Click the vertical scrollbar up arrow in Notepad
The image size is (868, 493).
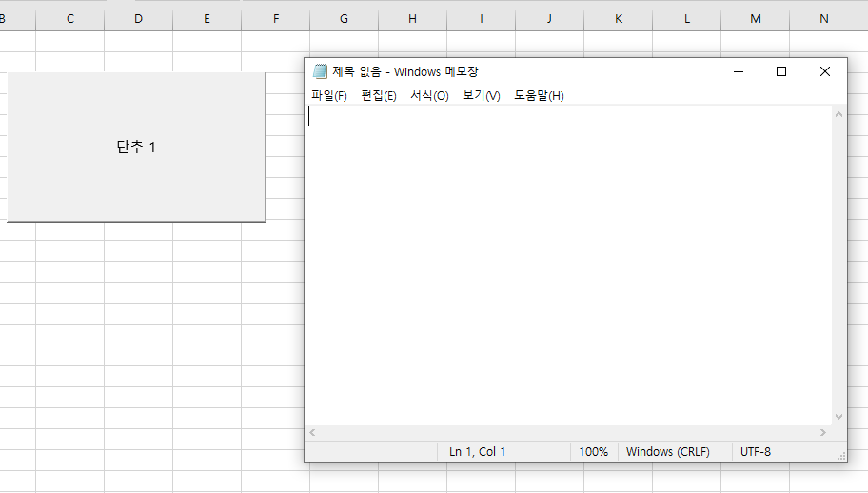coord(838,114)
